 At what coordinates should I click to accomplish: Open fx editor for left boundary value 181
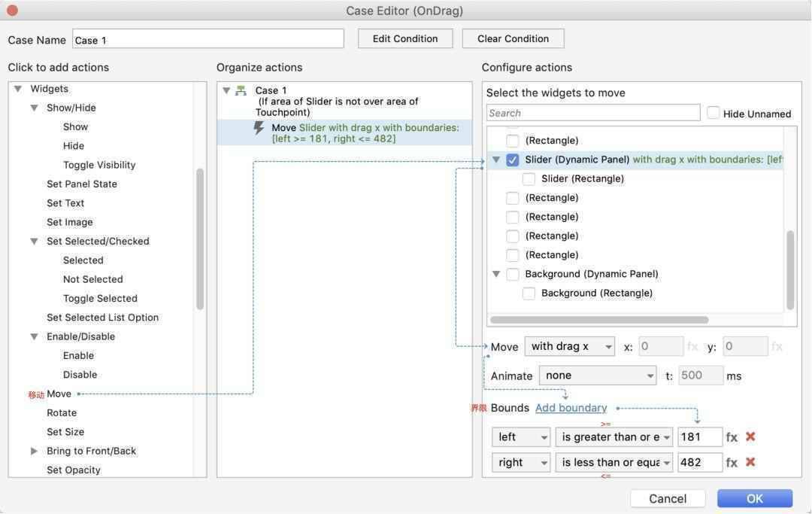[x=732, y=437]
